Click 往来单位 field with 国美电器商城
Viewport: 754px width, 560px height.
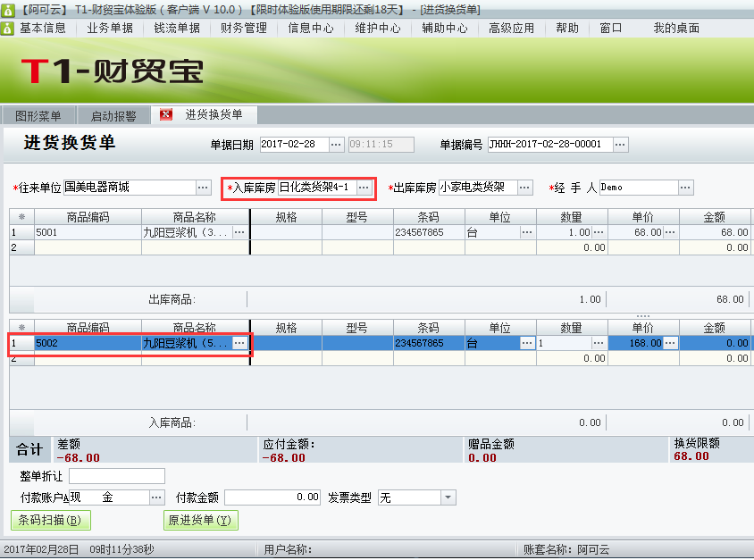pyautogui.click(x=130, y=188)
